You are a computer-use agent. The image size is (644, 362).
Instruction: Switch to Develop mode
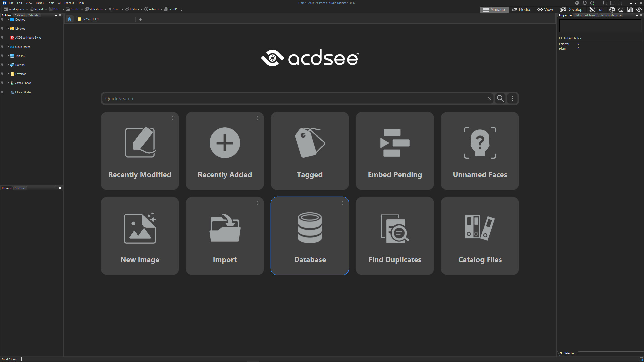click(571, 9)
